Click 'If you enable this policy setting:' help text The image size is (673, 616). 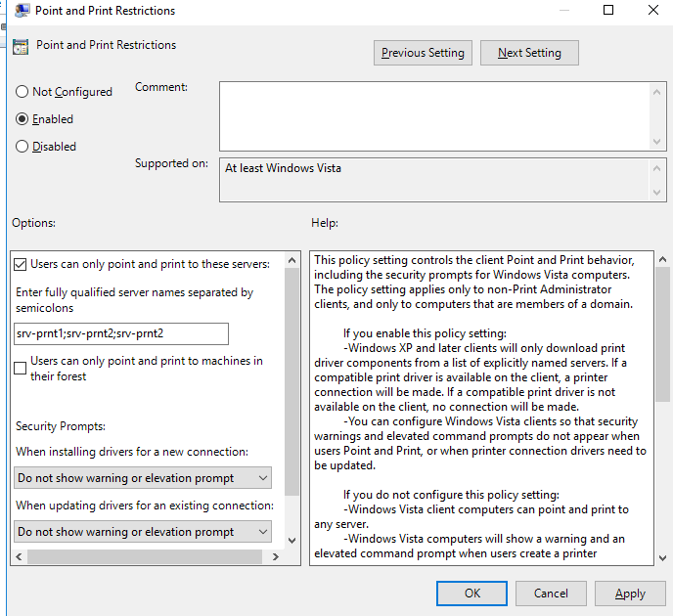coord(425,333)
